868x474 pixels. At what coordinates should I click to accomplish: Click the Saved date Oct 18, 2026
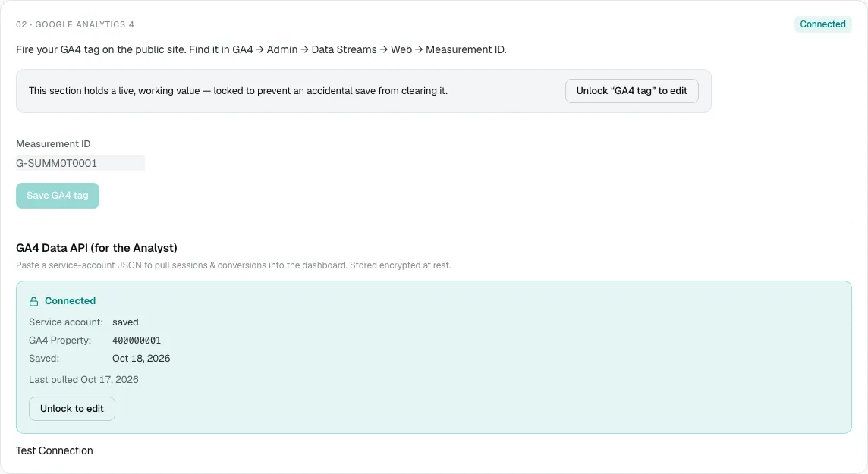[x=141, y=359]
